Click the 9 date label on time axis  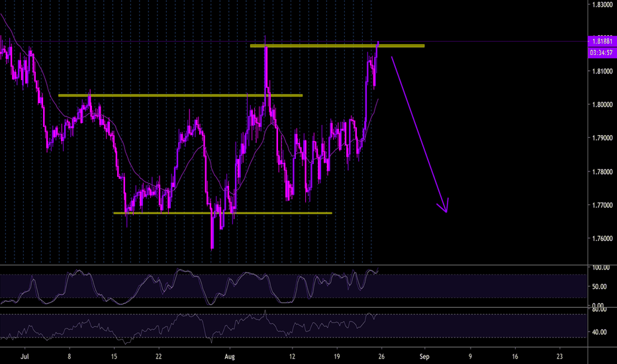(470, 357)
